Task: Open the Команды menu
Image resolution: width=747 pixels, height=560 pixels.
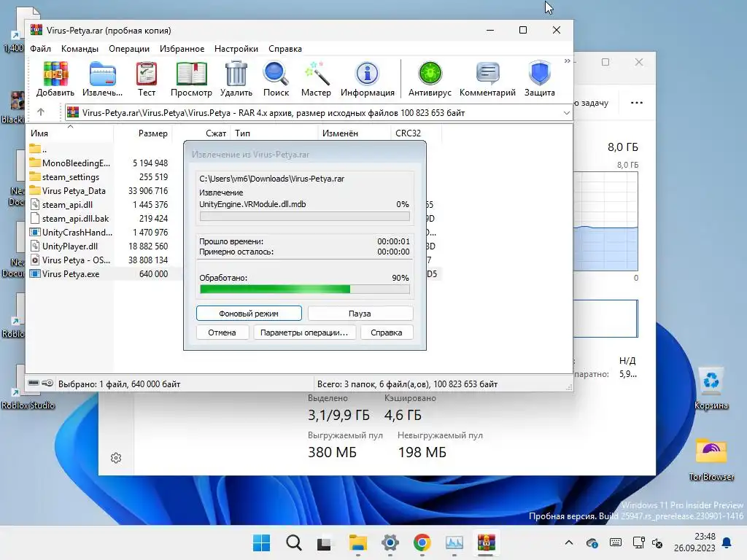Action: (80, 49)
